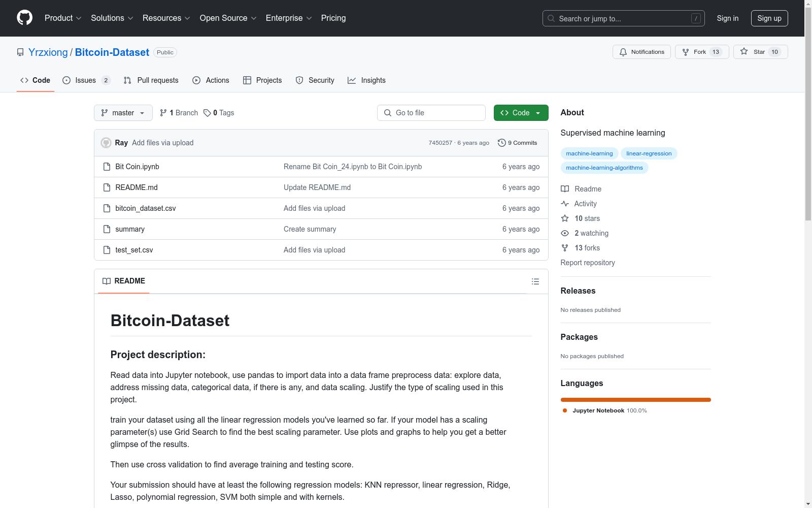Switch to the Issues tab
Viewport: 812px width, 508px height.
tap(85, 80)
